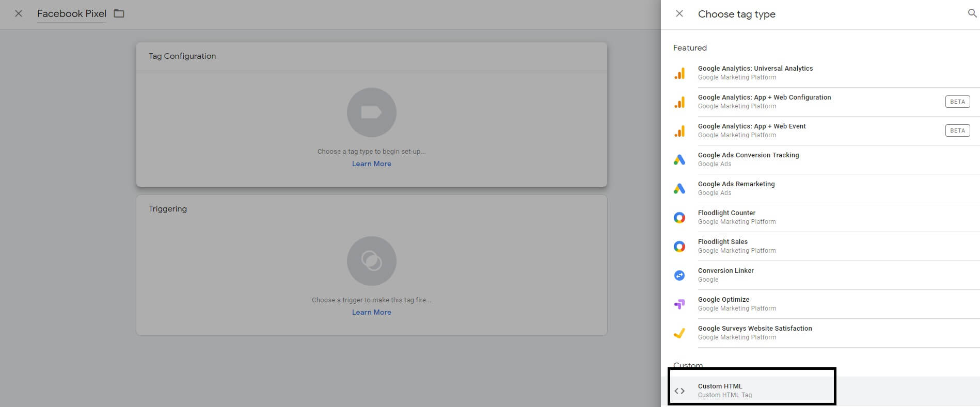Click 'Choose a tag type to begin set-up' text

(372, 152)
